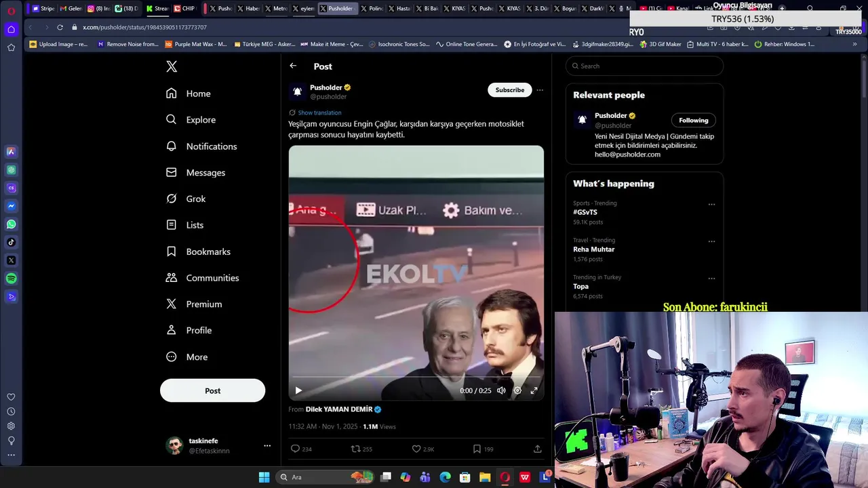The height and width of the screenshot is (488, 868).
Task: Open Microsoft Store from the taskbar
Action: [465, 477]
